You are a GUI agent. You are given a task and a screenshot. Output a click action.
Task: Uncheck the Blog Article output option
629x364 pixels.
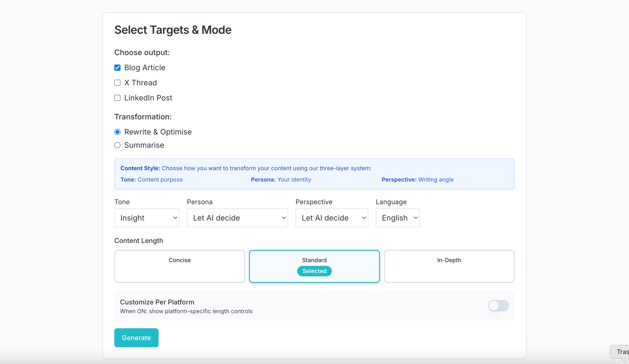tap(117, 68)
